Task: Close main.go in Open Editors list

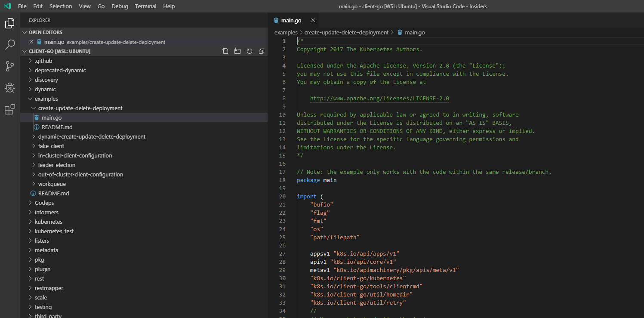Action: [31, 42]
